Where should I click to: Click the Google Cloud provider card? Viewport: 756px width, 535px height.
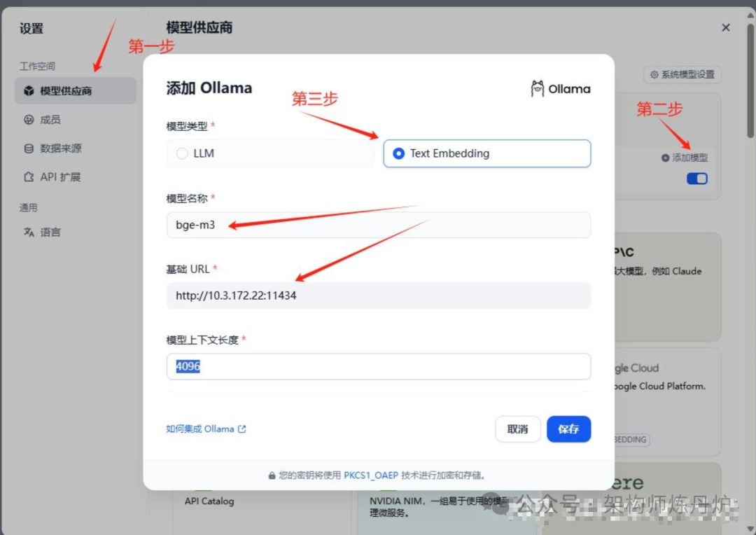click(668, 401)
